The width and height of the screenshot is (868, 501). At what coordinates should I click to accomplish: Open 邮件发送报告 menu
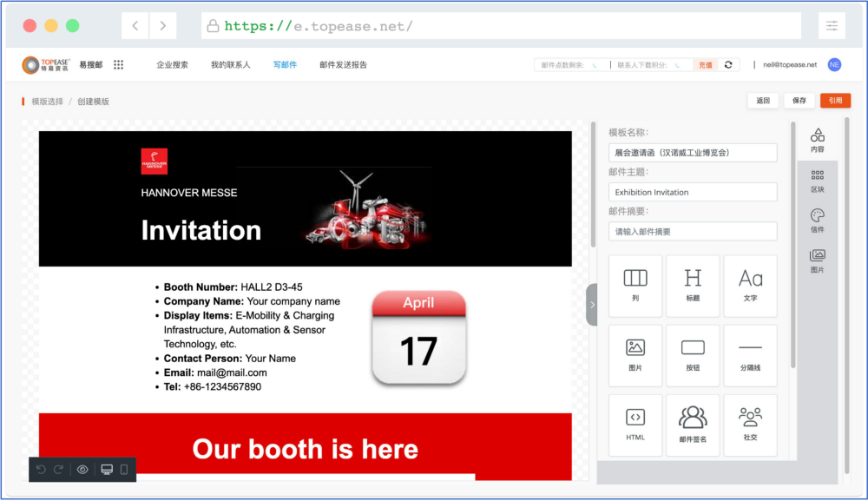click(x=343, y=65)
